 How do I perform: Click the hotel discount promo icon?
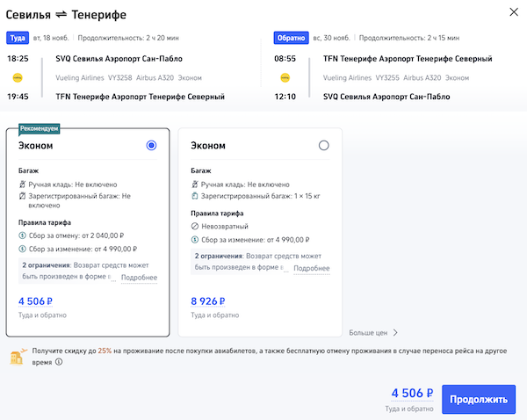[x=15, y=356]
